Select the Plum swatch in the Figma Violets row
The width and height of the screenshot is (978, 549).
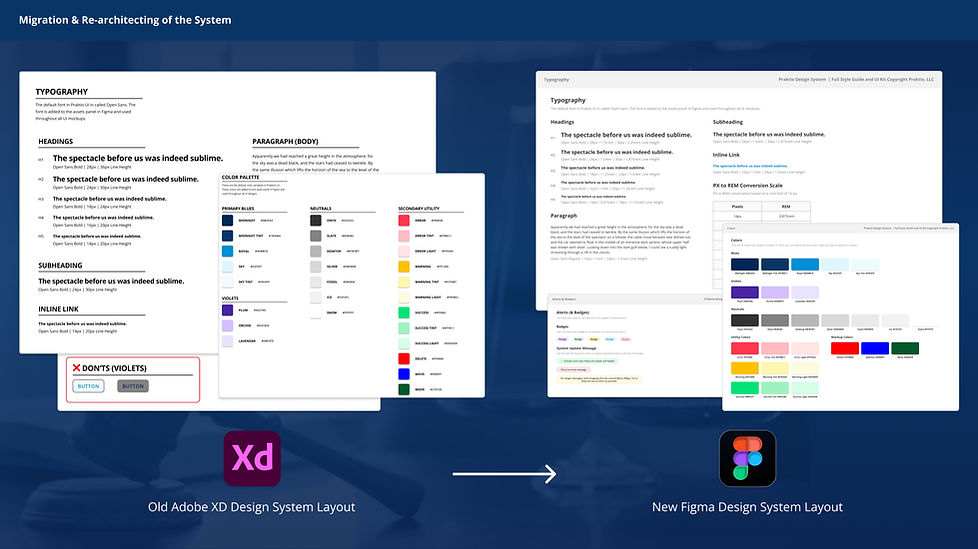click(x=745, y=293)
